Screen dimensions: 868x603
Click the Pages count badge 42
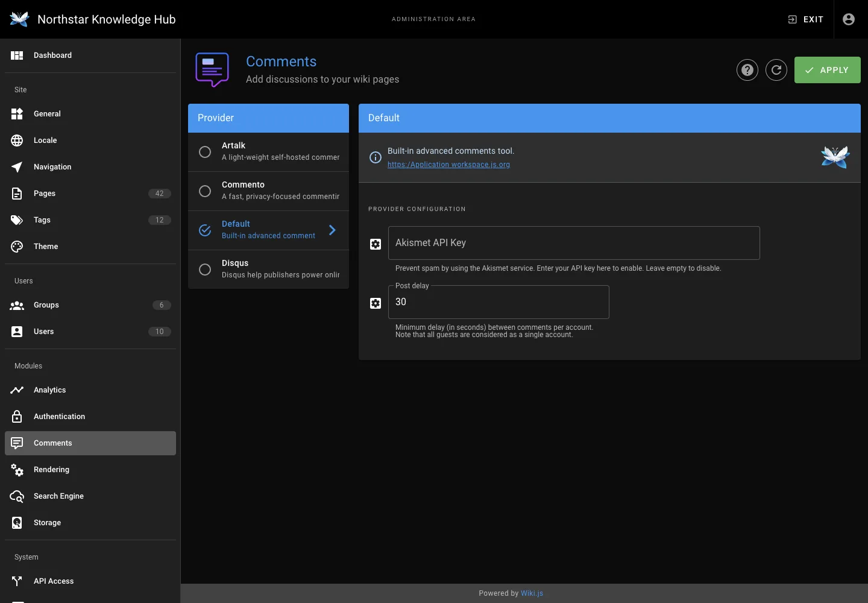(160, 194)
